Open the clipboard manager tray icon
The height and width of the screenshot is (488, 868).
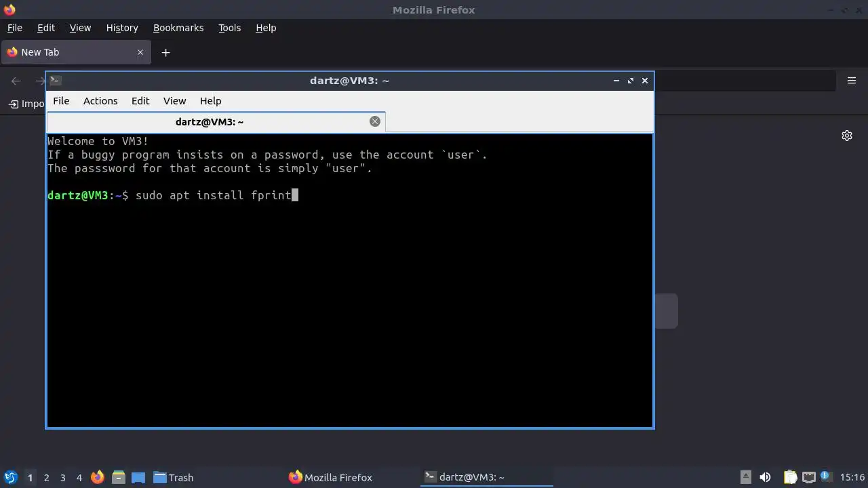[x=790, y=477]
